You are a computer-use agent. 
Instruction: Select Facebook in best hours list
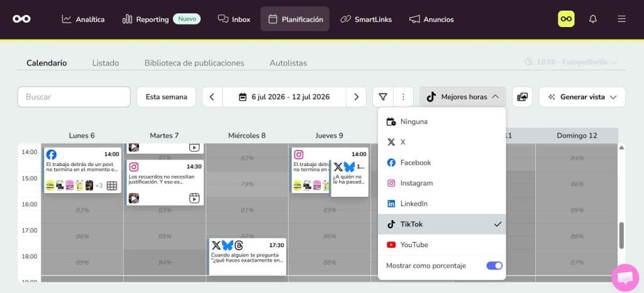point(442,162)
